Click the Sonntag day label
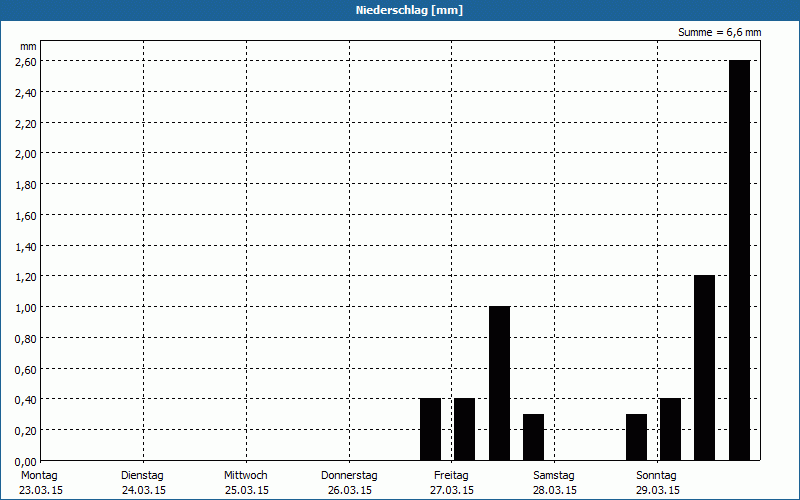This screenshot has width=800, height=500. coord(657,476)
